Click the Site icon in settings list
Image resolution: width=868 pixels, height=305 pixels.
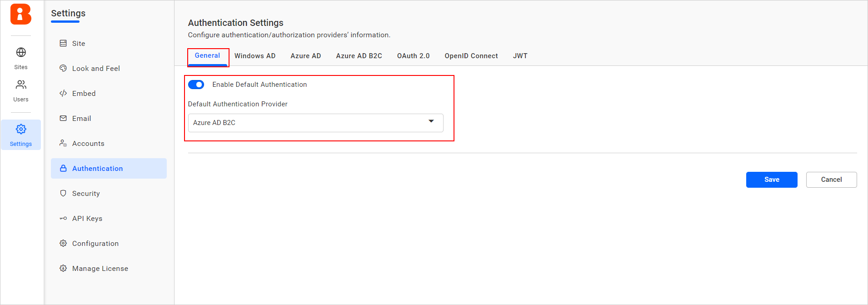tap(63, 43)
